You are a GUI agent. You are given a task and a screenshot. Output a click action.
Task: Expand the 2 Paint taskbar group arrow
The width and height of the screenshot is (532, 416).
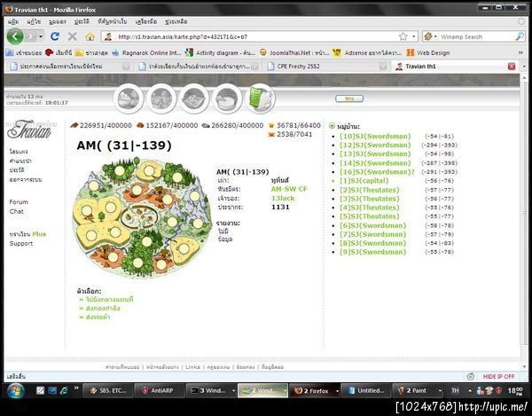pos(440,391)
